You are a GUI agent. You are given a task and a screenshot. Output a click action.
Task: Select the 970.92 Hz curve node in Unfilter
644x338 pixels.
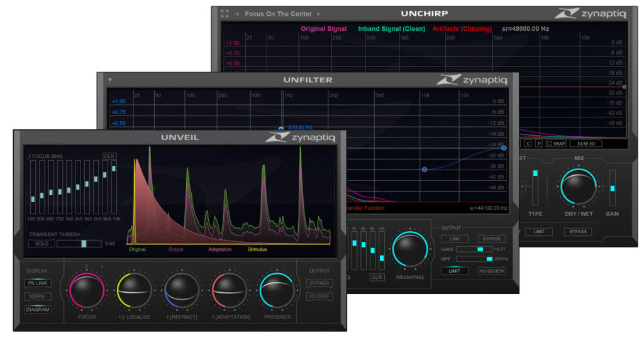pos(281,128)
